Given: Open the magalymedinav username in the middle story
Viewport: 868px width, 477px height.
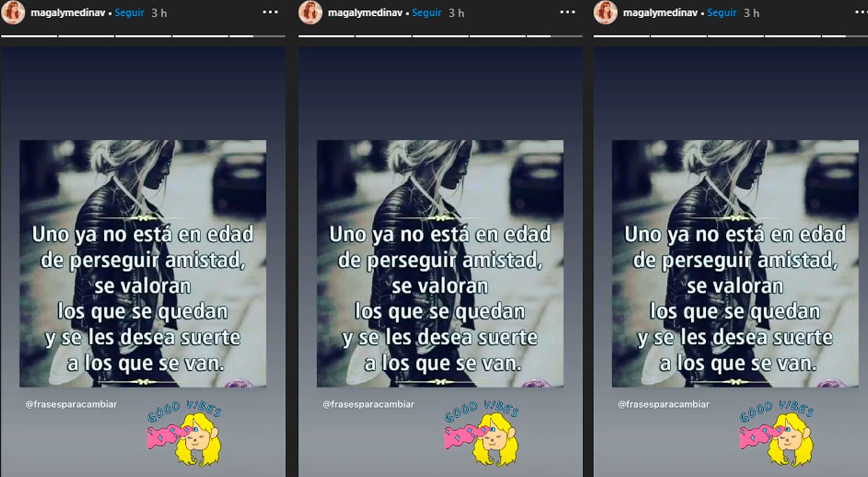Looking at the screenshot, I should click(x=366, y=13).
